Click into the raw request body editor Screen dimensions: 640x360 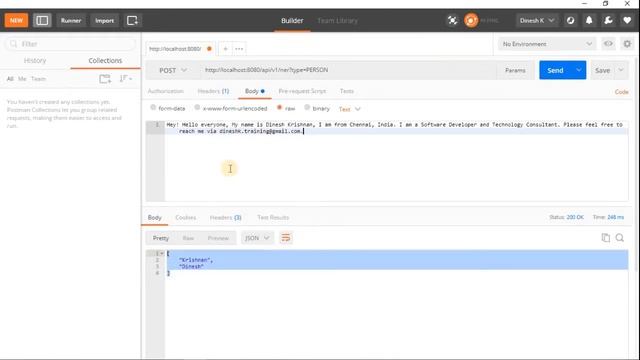click(396, 161)
